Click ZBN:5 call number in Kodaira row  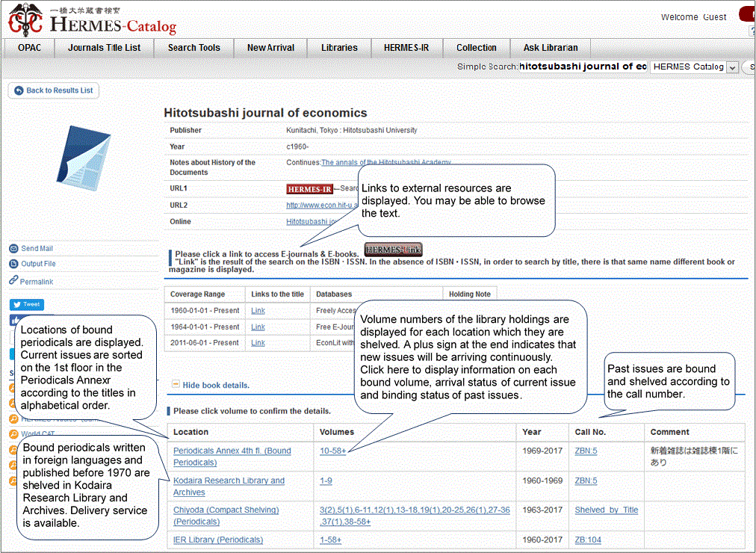pyautogui.click(x=586, y=481)
